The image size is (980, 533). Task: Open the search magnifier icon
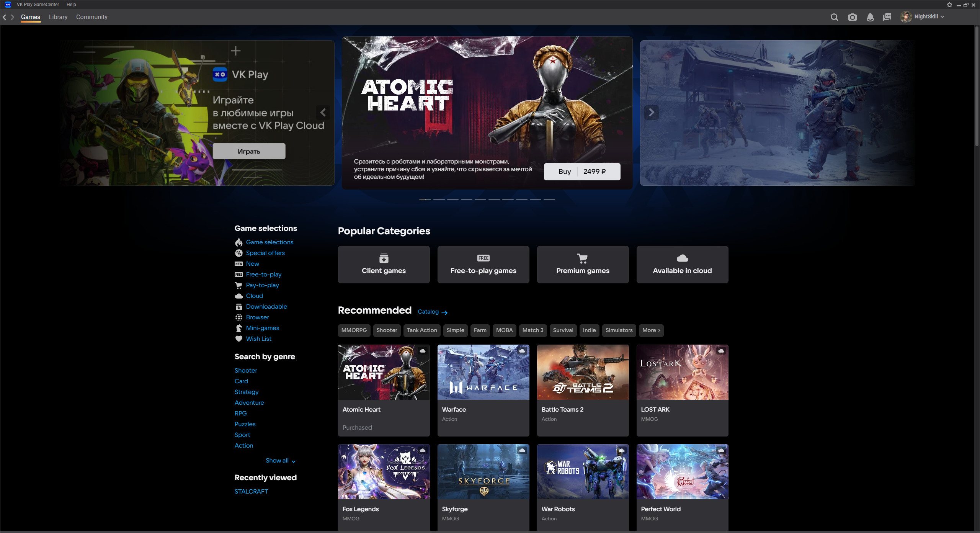(835, 17)
